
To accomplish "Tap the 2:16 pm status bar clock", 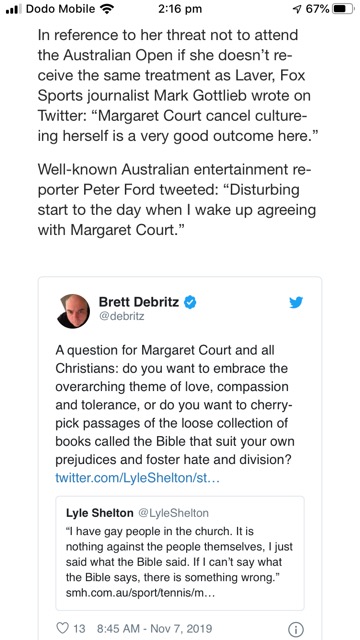I will 180,9.
